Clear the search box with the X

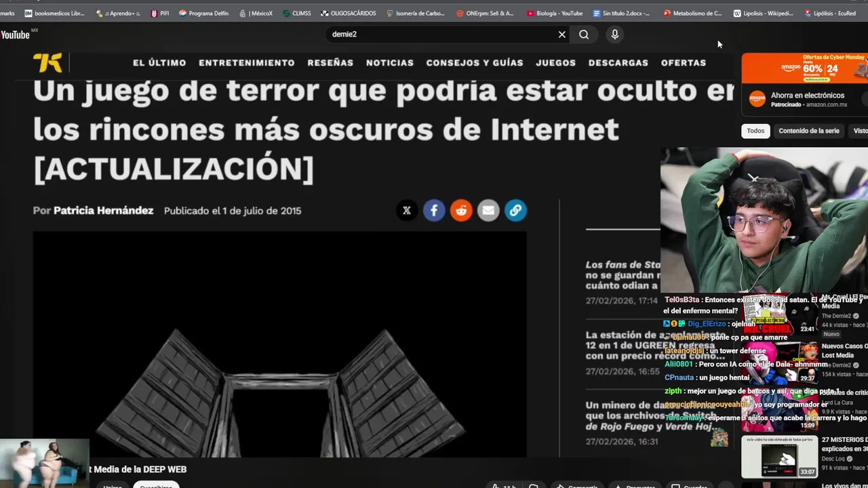click(561, 35)
